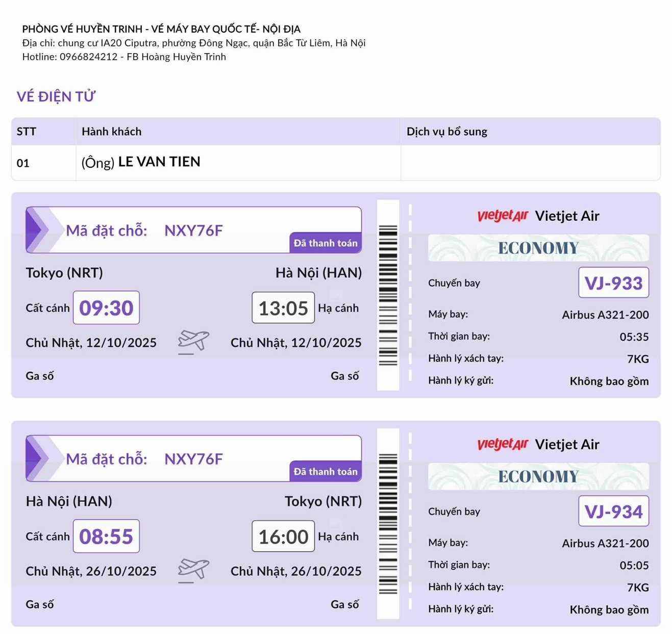Click the ECONOMY banner on VJ-933 ticket

(x=538, y=248)
